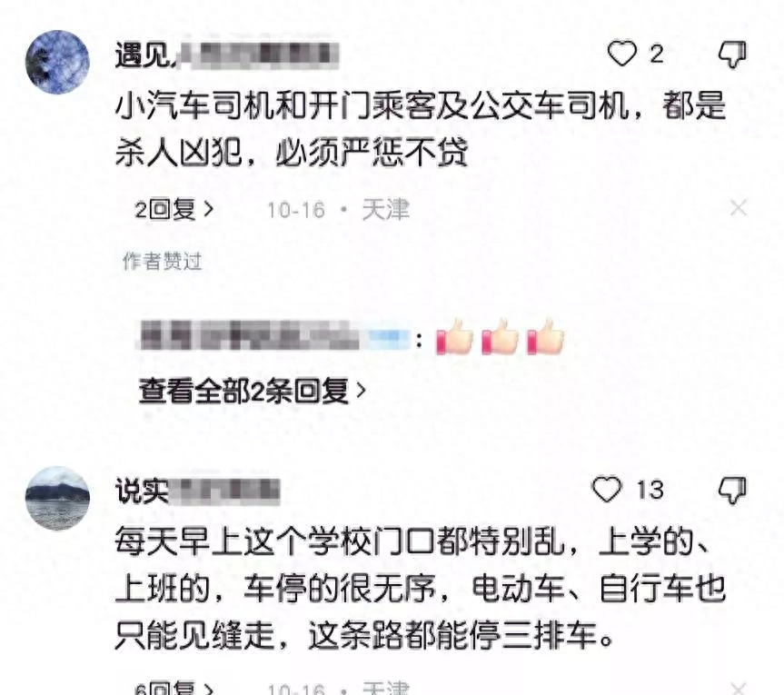This screenshot has height=695, width=784.
Task: Open the blurred replier's username
Action: 274,335
